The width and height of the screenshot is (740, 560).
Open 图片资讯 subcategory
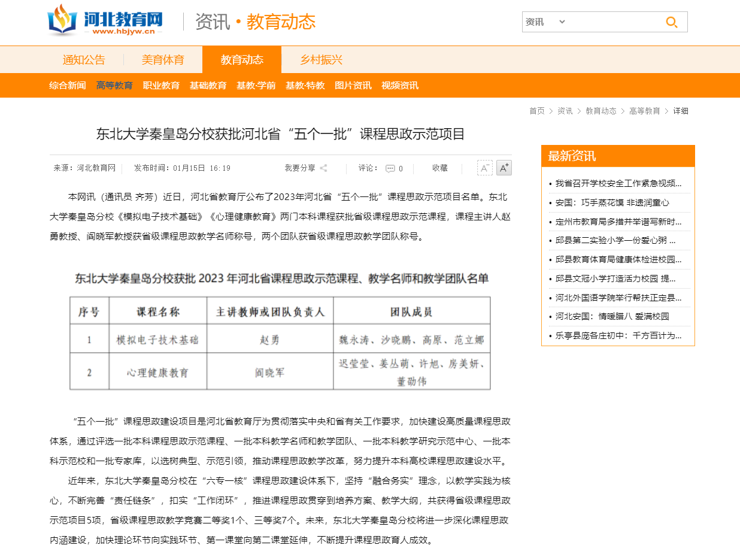353,86
